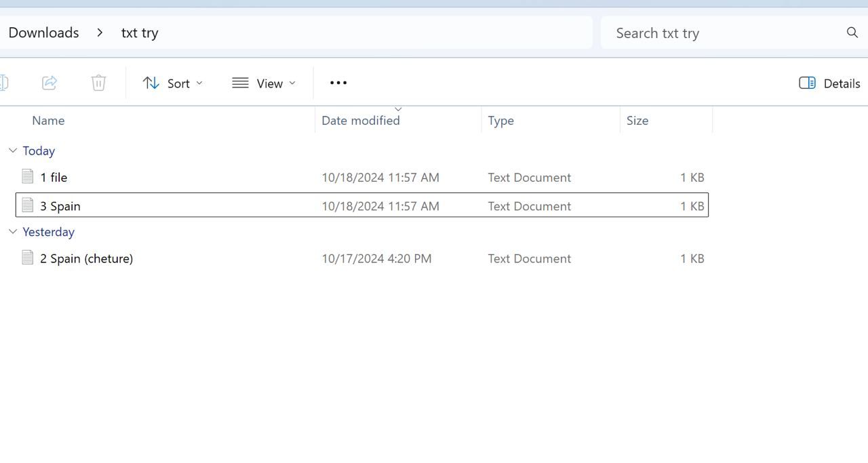The width and height of the screenshot is (868, 463).
Task: Expand the breadcrumb chevron after Downloads
Action: tap(100, 33)
